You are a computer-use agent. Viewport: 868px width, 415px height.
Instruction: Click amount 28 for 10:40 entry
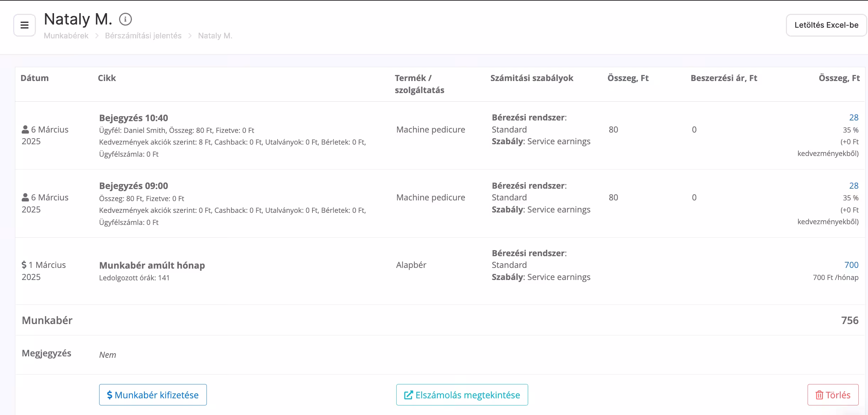pos(853,118)
